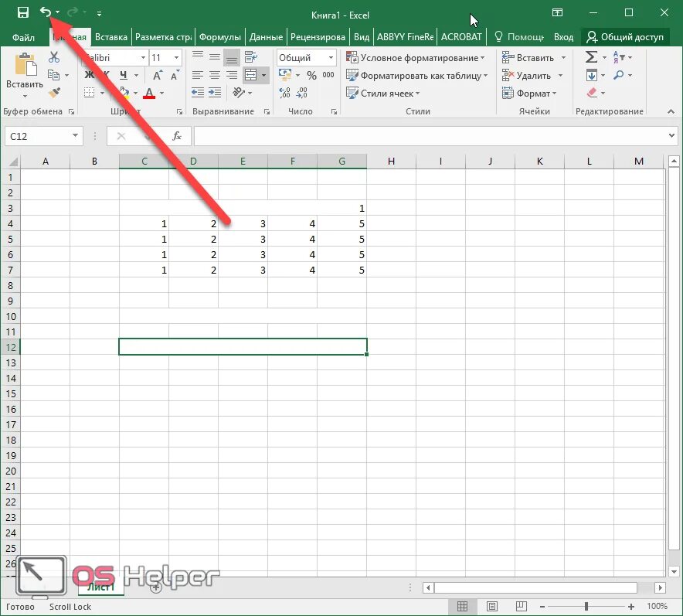
Task: Click the Name Box showing C12
Action: 38,136
